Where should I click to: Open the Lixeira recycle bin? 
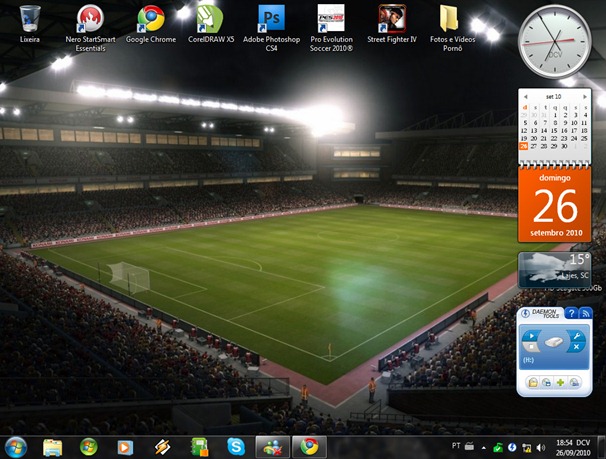[30, 24]
